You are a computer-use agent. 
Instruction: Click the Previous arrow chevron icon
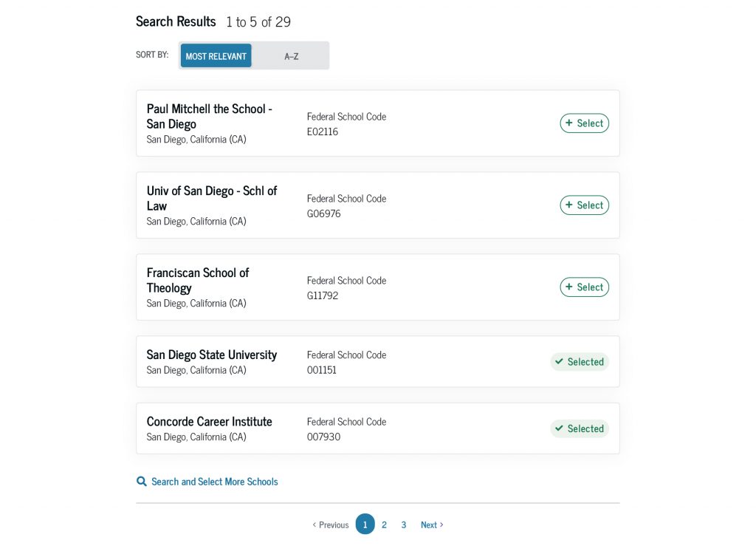[315, 524]
